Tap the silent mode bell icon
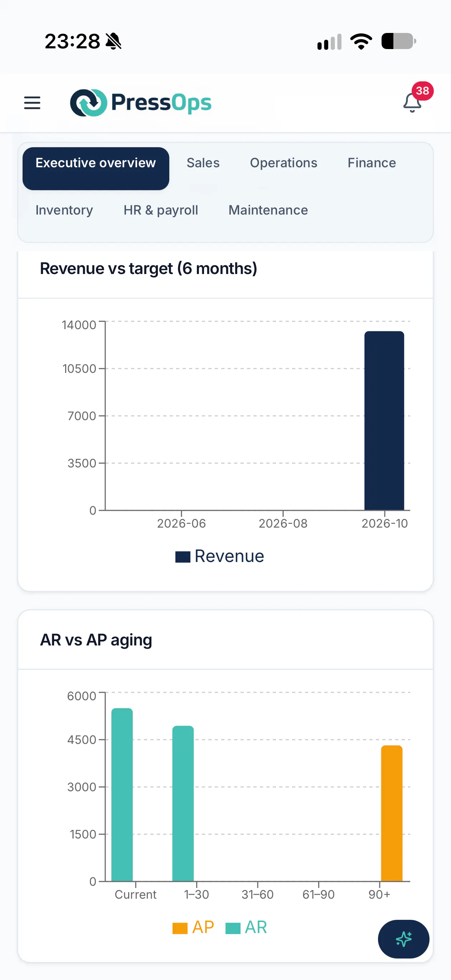 (113, 41)
